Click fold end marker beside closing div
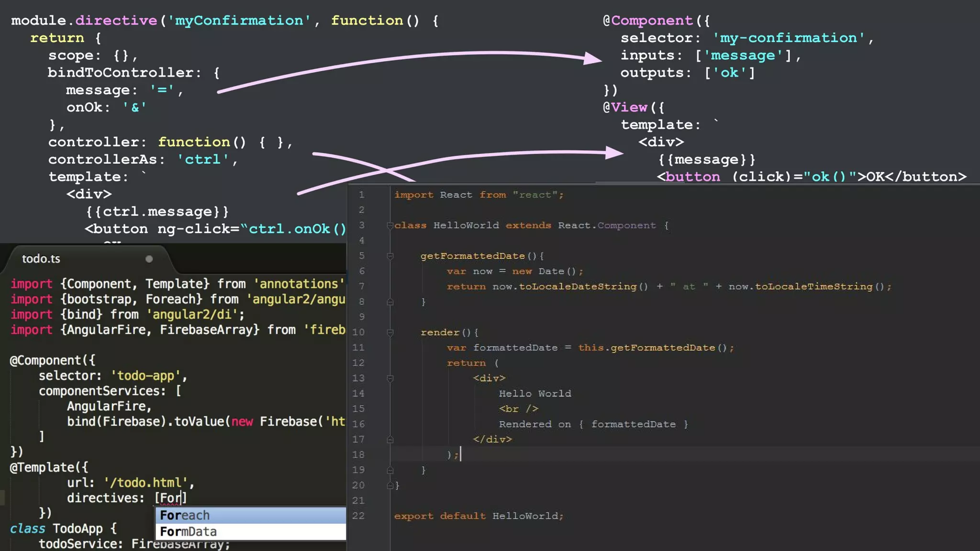The width and height of the screenshot is (980, 551). point(390,440)
